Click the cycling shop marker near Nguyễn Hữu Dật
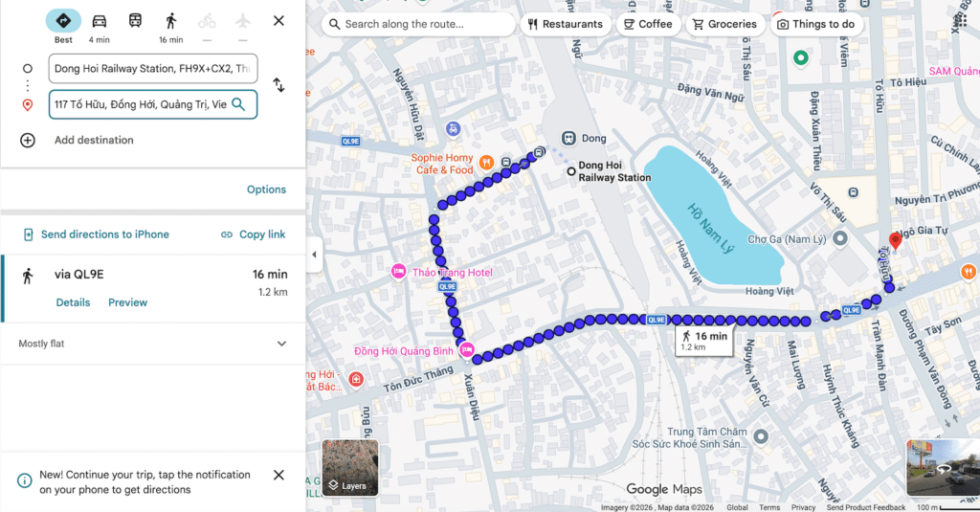The height and width of the screenshot is (512, 980). coord(453,129)
